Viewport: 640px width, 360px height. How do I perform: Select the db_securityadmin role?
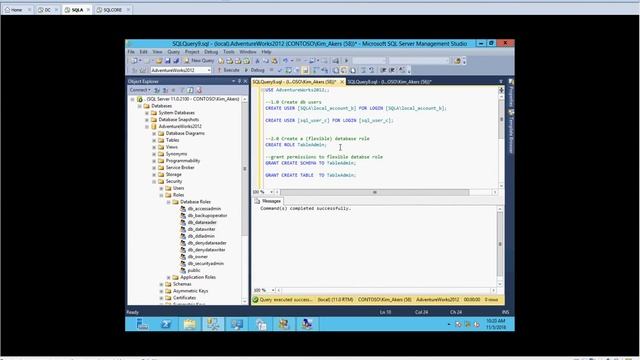(205, 264)
